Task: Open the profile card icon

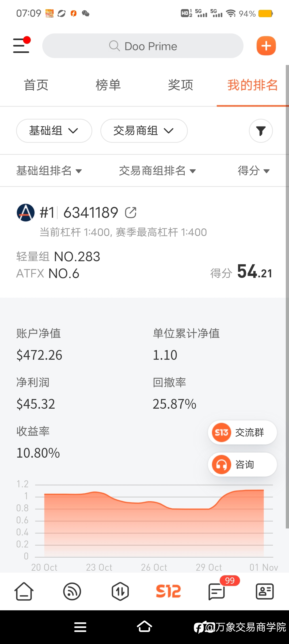Action: coord(265,591)
